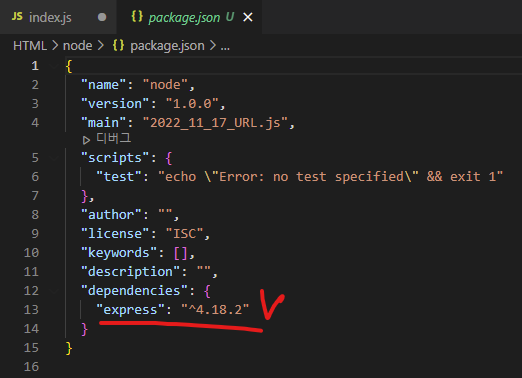This screenshot has width=522, height=378.
Task: Click the "version" key
Action: (115, 104)
